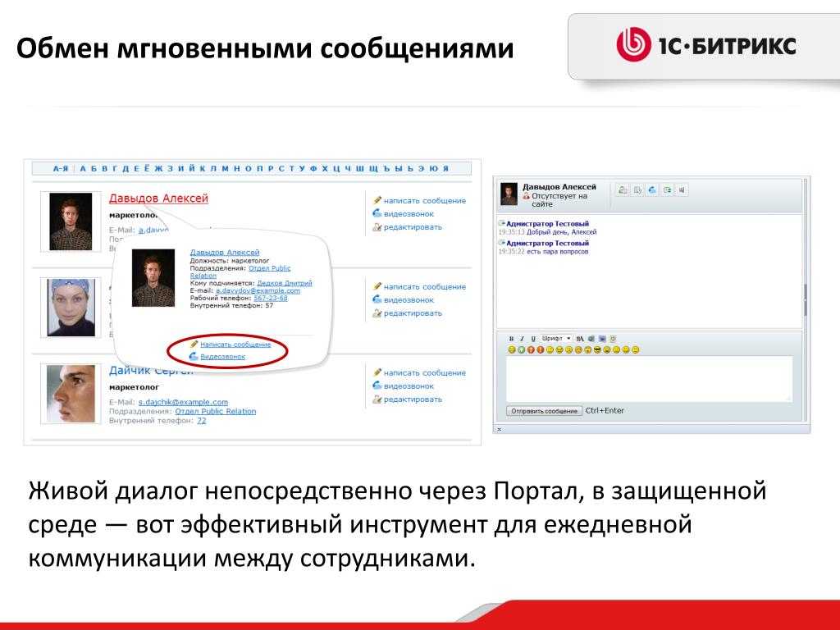840x630 pixels.
Task: Click Написать сообщение link in popup card
Action: pos(235,345)
